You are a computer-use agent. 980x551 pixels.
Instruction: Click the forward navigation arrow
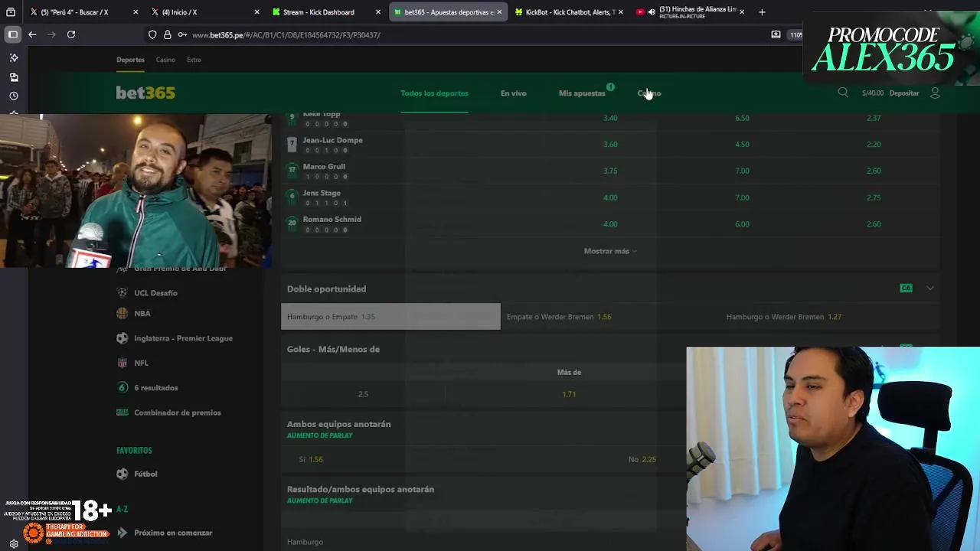pyautogui.click(x=51, y=34)
